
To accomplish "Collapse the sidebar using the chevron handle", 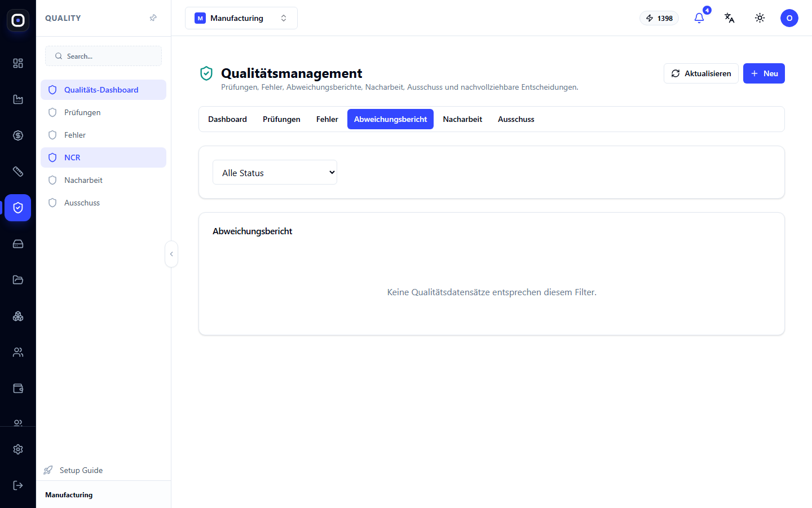I will click(171, 254).
